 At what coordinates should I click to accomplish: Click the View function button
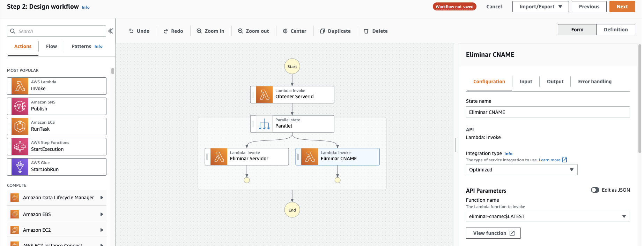coord(493,233)
